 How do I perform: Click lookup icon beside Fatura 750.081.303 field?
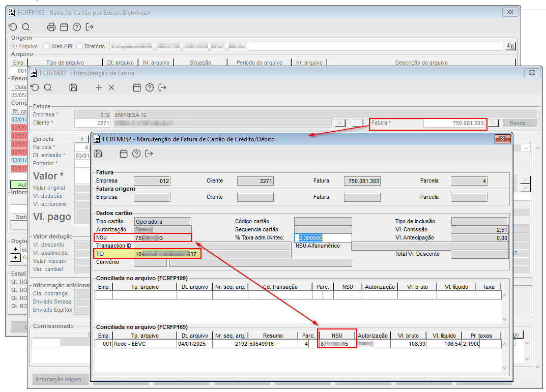coord(493,123)
